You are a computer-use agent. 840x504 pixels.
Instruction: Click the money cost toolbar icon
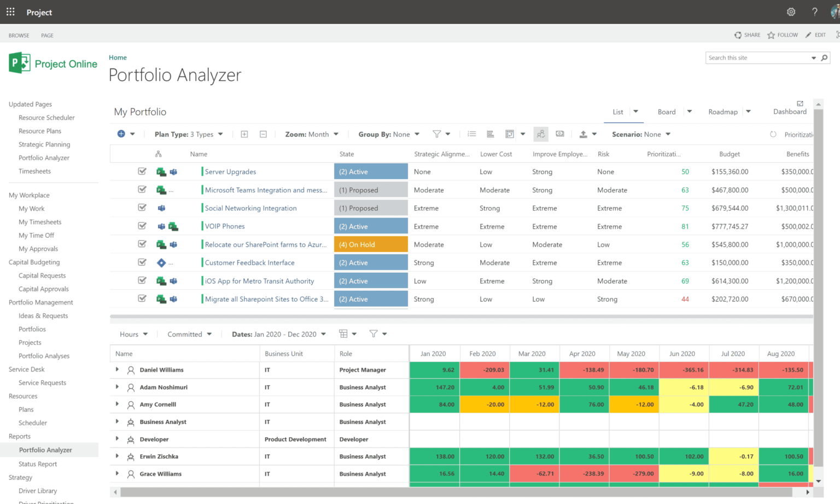(x=560, y=134)
